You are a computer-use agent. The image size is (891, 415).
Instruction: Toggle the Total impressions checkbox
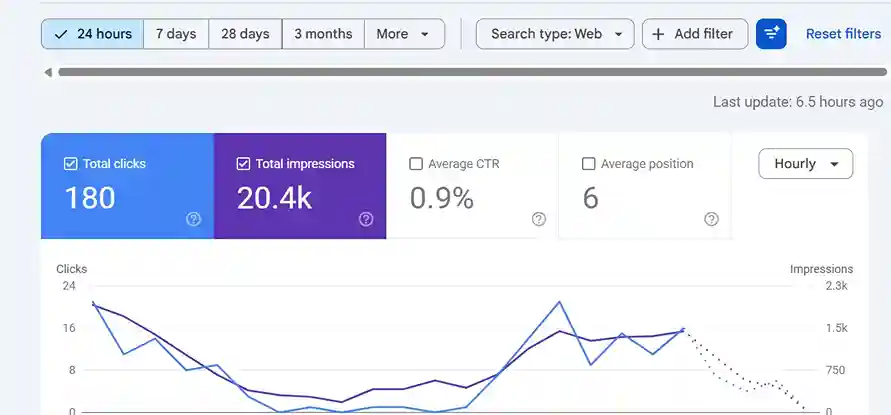pyautogui.click(x=243, y=164)
